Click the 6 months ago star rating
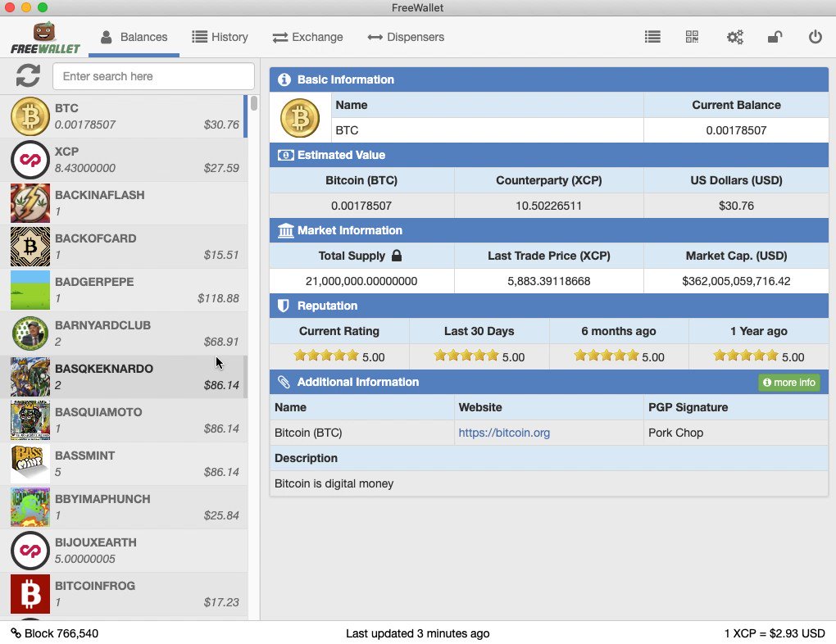 [x=607, y=356]
